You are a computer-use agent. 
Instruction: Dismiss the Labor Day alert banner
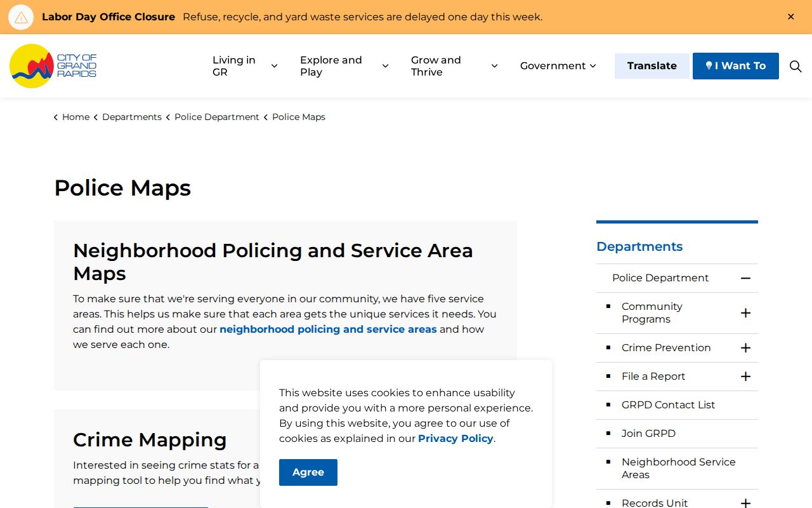791,17
